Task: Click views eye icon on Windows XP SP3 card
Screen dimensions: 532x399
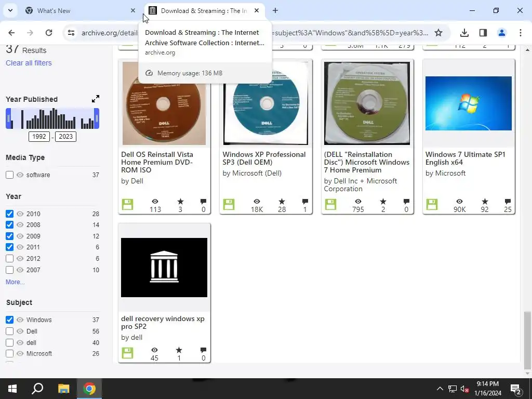Action: [257, 202]
